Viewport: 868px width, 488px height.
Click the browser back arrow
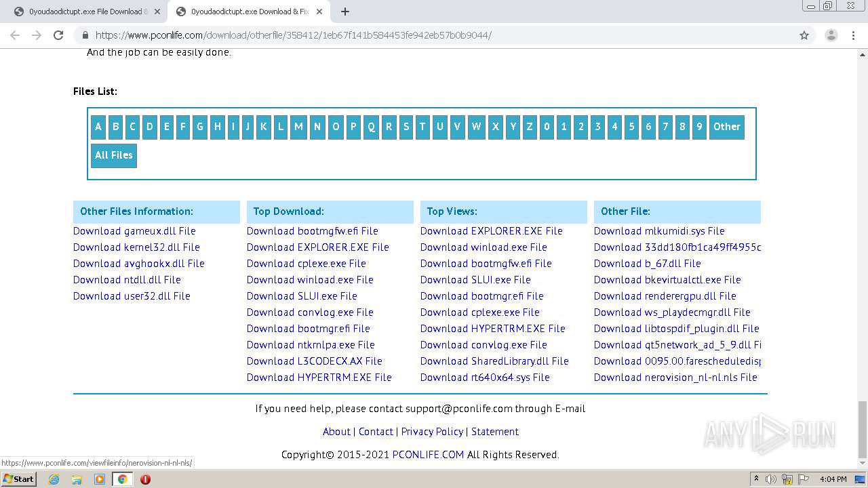(x=15, y=35)
